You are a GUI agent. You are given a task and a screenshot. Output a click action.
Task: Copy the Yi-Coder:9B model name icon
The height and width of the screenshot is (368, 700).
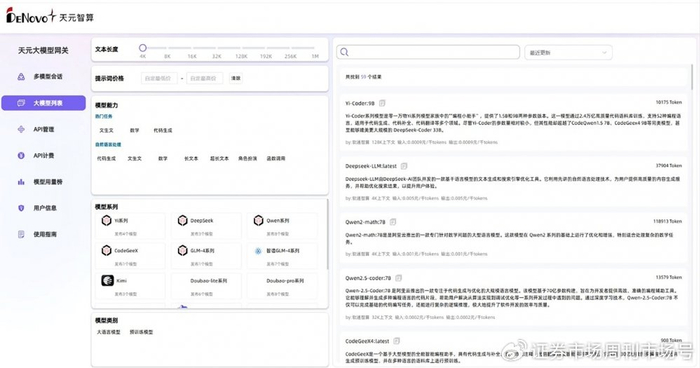pos(382,103)
